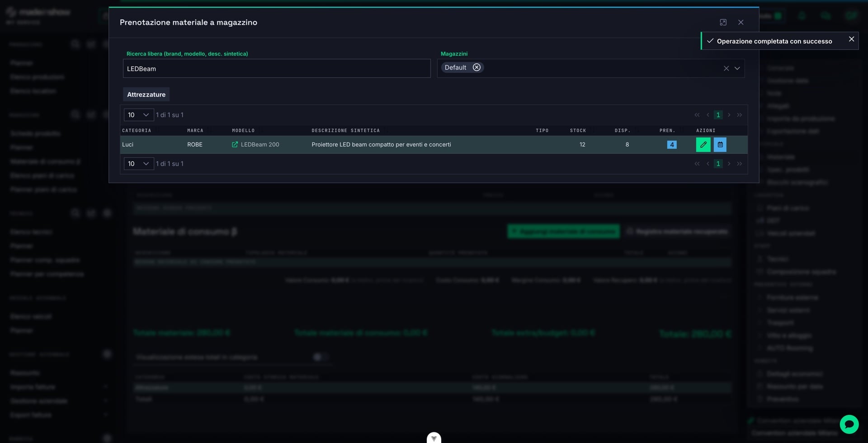Dismiss the Operazione completata con successo notification
This screenshot has width=868, height=443.
click(x=851, y=39)
